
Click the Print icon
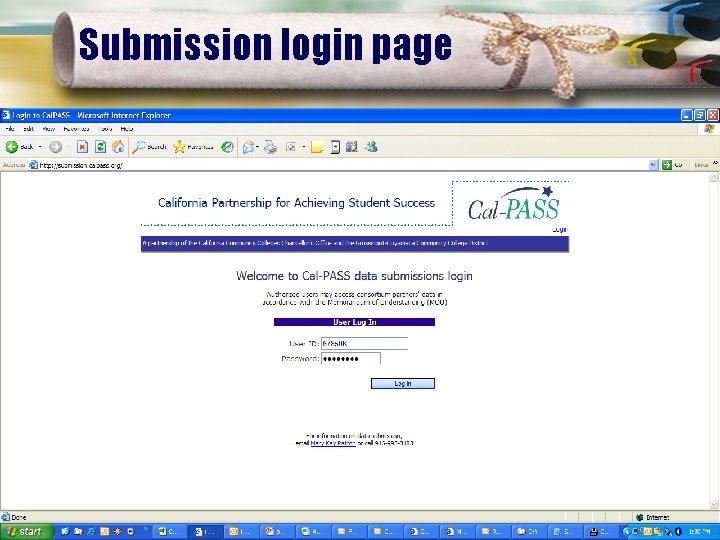pyautogui.click(x=270, y=147)
